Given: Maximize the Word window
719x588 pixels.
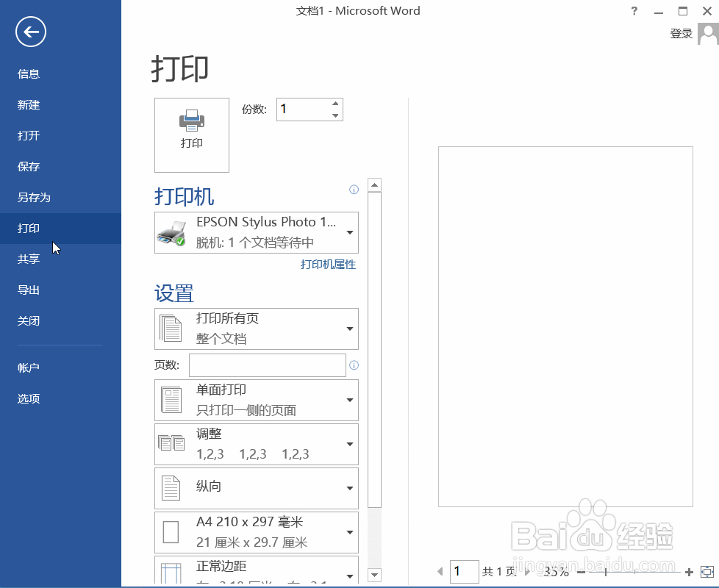Looking at the screenshot, I should [683, 11].
